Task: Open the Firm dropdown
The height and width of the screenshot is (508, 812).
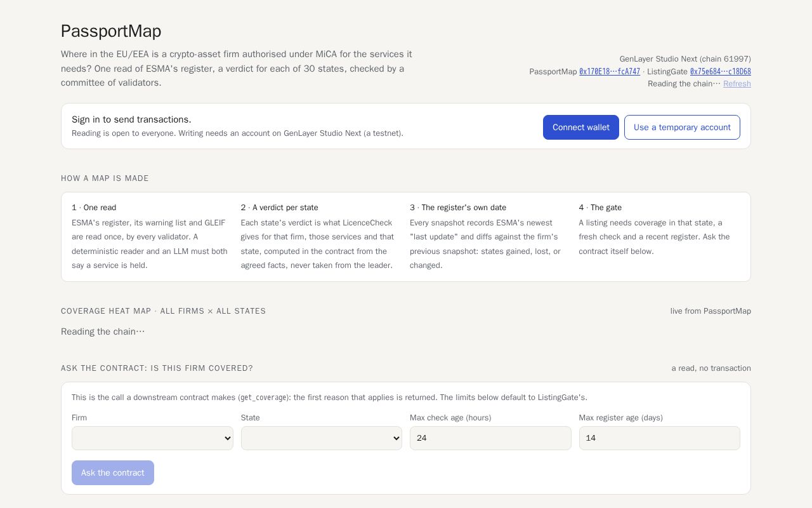Action: coord(152,438)
